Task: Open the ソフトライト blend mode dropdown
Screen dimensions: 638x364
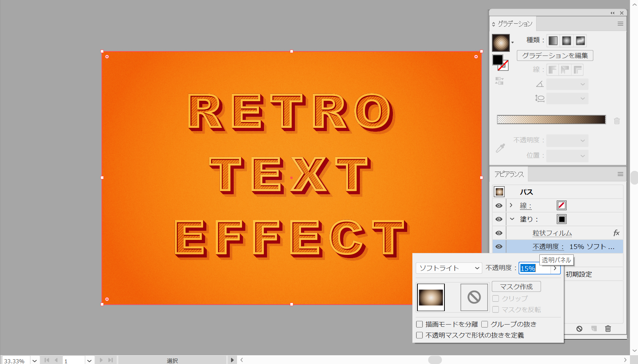Action: [449, 268]
